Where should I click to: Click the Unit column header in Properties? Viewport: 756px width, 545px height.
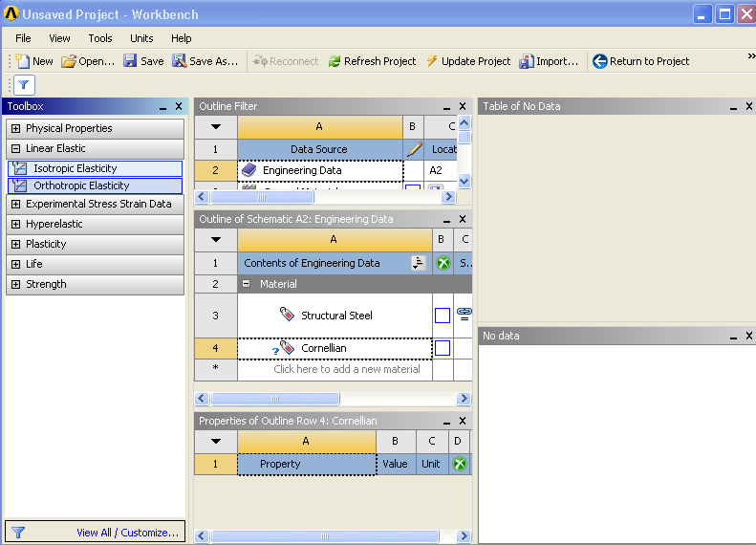tap(431, 464)
